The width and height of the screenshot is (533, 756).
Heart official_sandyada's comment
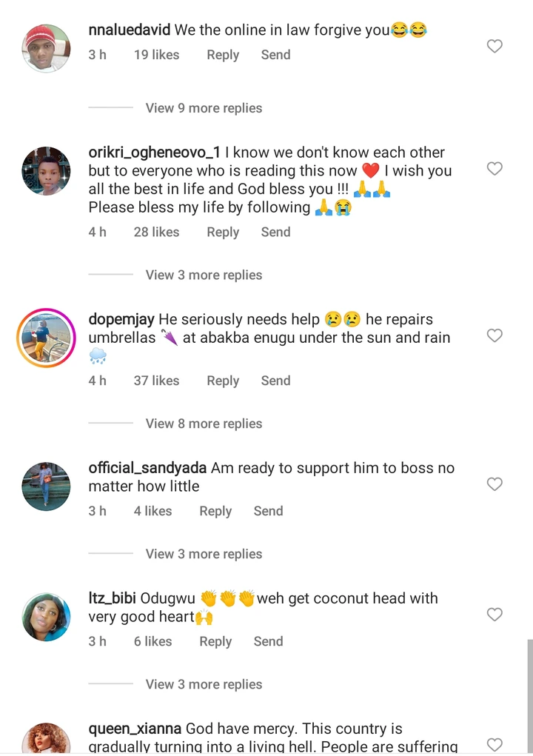point(495,484)
